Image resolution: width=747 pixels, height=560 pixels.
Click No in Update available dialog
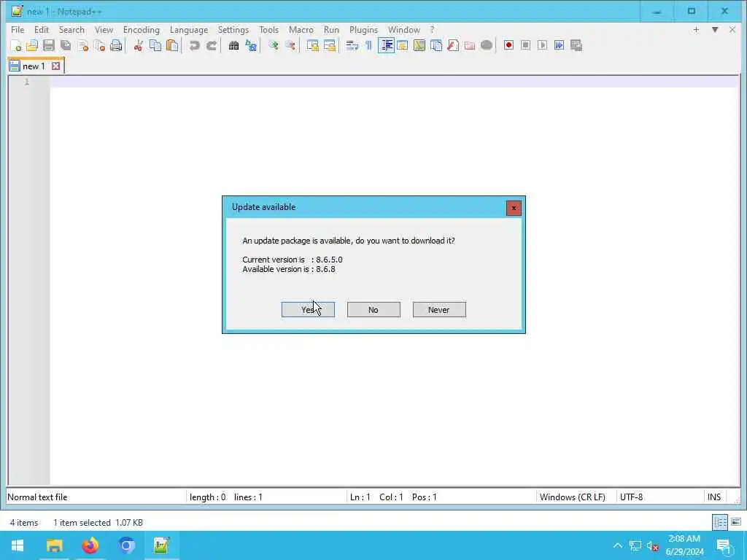(373, 309)
